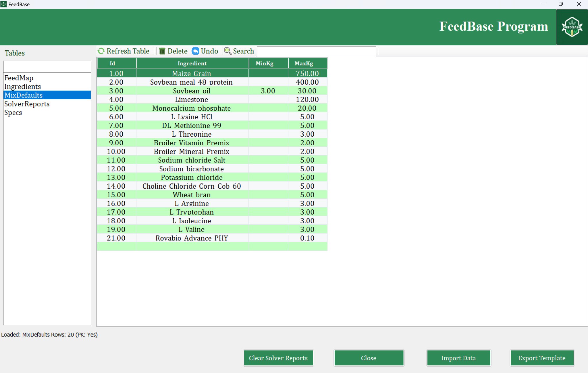The height and width of the screenshot is (373, 588).
Task: Click the Export Template button
Action: [542, 358]
